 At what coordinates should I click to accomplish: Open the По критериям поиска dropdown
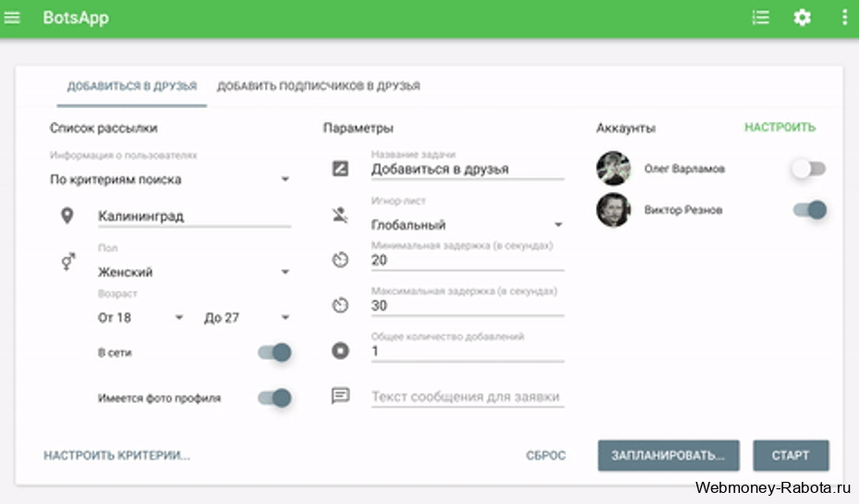click(x=170, y=179)
